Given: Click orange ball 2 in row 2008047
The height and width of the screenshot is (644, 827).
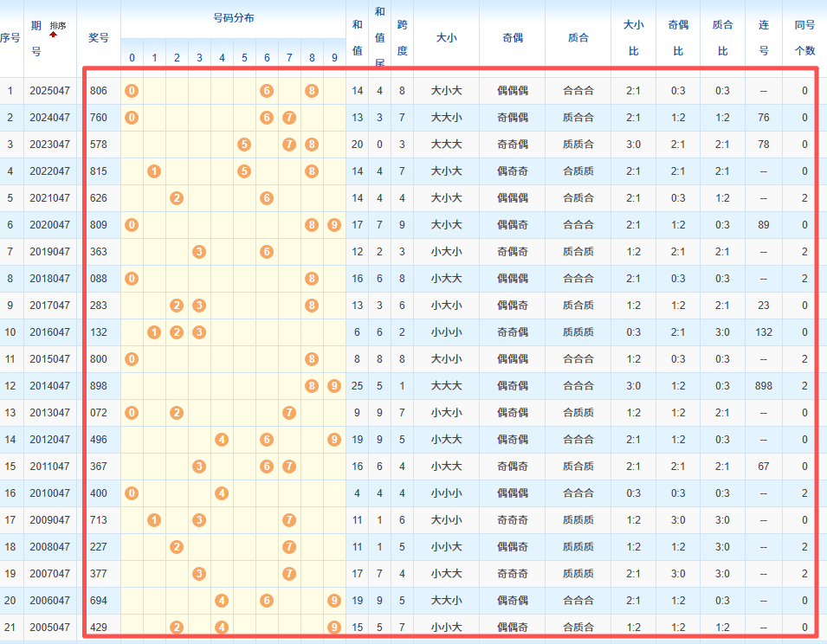Looking at the screenshot, I should (177, 547).
